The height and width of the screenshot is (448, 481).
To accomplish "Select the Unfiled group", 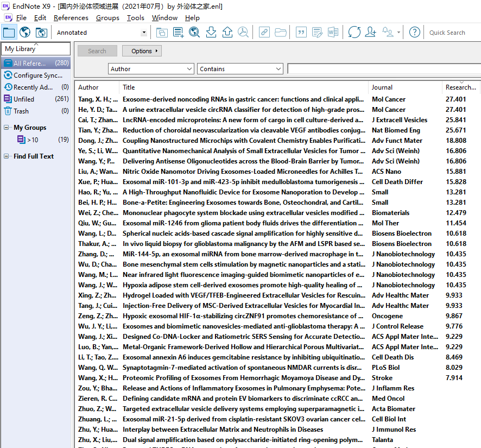I will point(36,99).
